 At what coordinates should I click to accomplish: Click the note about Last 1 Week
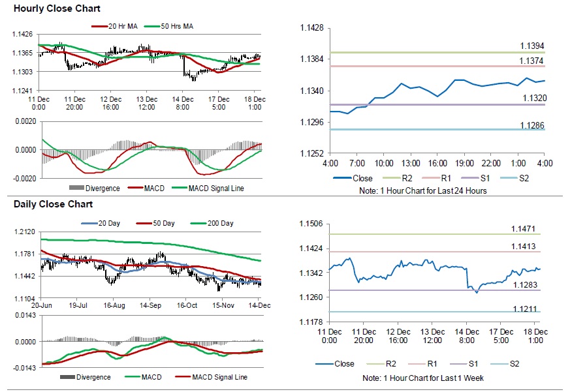pos(423,378)
